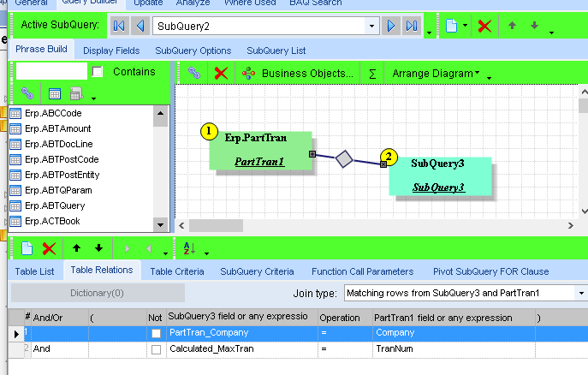Delete relation row with red X
Viewport: 588px width, 375px height.
click(49, 248)
